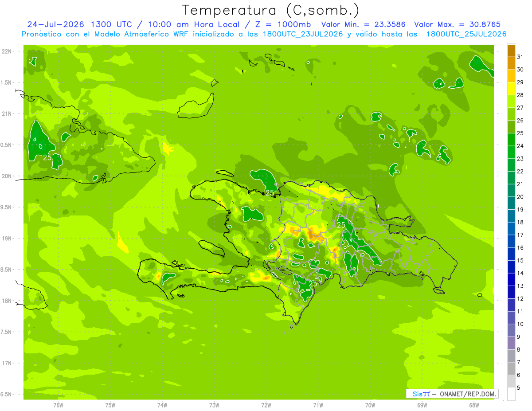Viewport: 532px width, 411px height.
Task: Click legend value "23"
Action: click(x=520, y=159)
